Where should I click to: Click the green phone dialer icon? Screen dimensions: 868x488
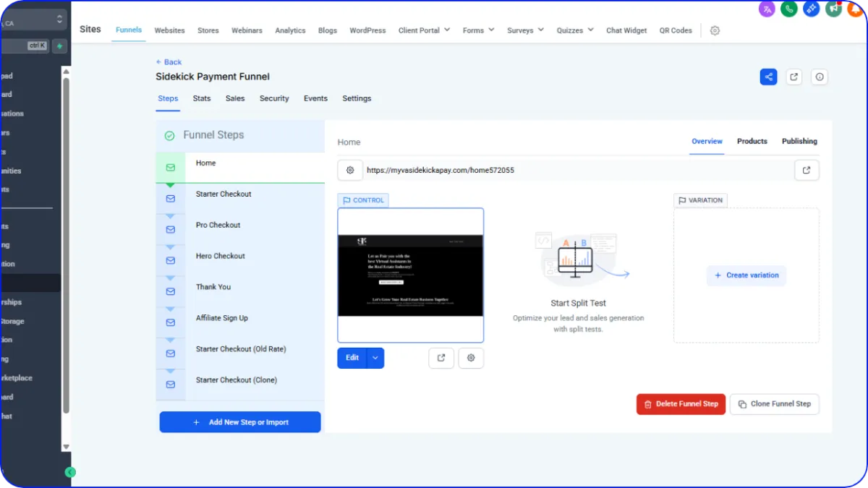click(789, 9)
